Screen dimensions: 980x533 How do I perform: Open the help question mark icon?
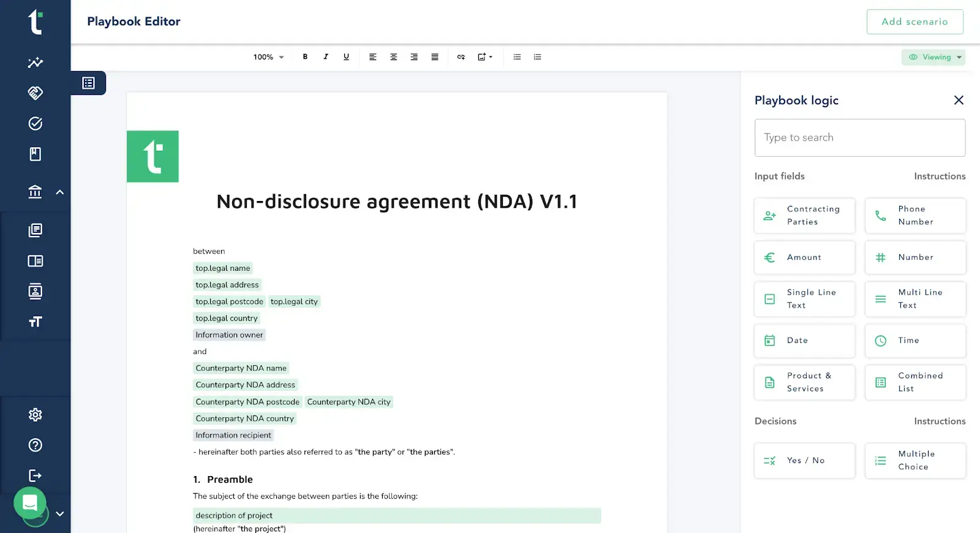tap(36, 445)
